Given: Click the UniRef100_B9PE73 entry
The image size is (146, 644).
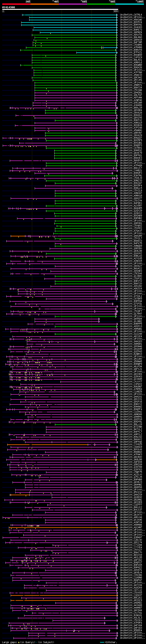Looking at the screenshot, I should 131,30.
